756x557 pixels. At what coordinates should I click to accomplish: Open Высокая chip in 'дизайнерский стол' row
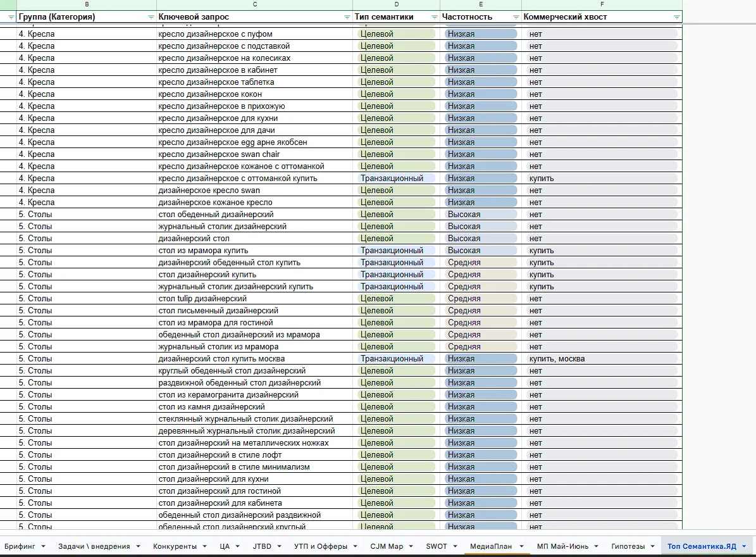(481, 239)
